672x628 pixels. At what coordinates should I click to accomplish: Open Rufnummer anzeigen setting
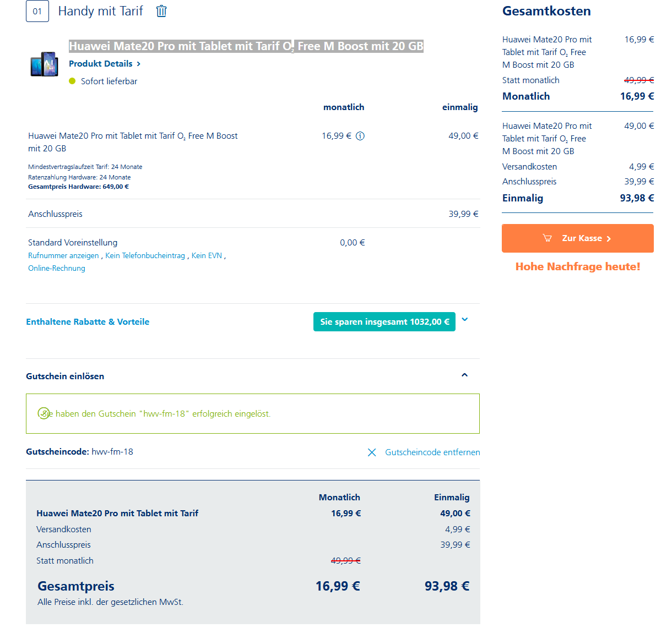click(63, 255)
